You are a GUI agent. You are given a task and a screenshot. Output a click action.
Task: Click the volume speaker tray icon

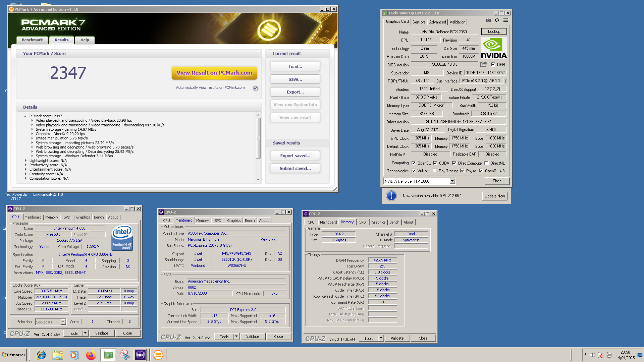click(593, 355)
